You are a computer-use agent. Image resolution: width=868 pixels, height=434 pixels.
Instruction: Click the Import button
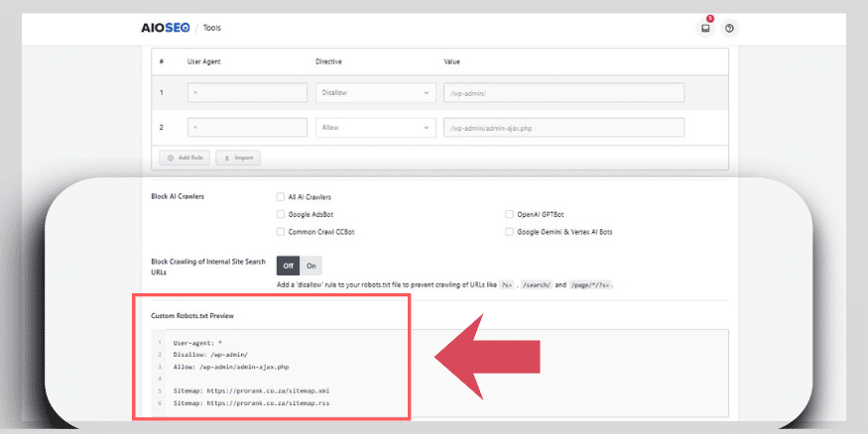237,158
